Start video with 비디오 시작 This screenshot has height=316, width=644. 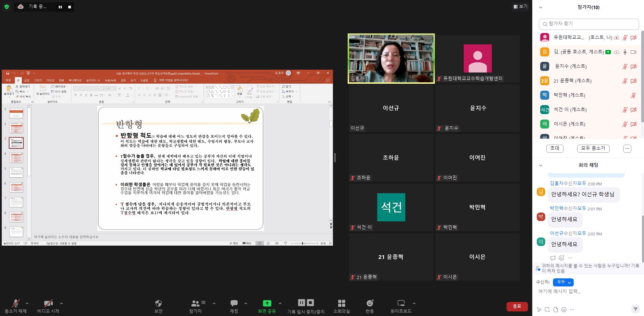pos(48,304)
